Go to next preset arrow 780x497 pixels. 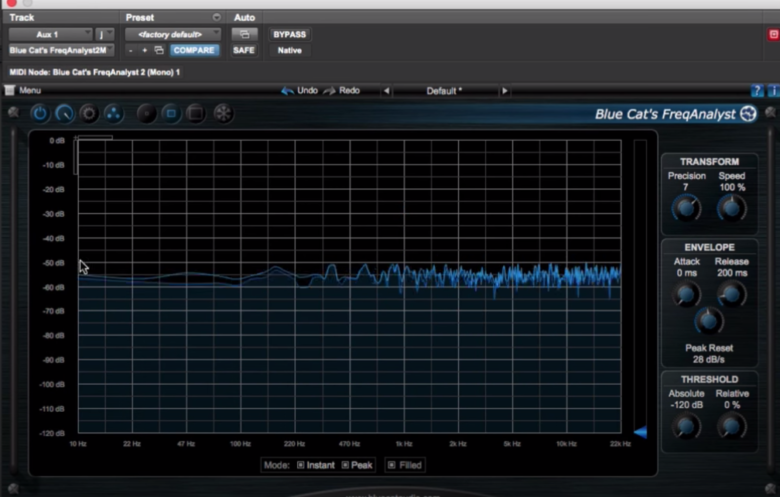tap(504, 91)
